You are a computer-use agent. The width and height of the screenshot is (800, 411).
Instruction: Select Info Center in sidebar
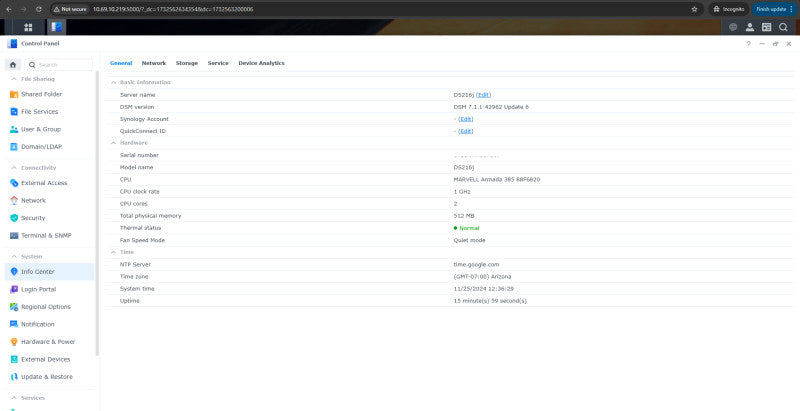pyautogui.click(x=49, y=272)
